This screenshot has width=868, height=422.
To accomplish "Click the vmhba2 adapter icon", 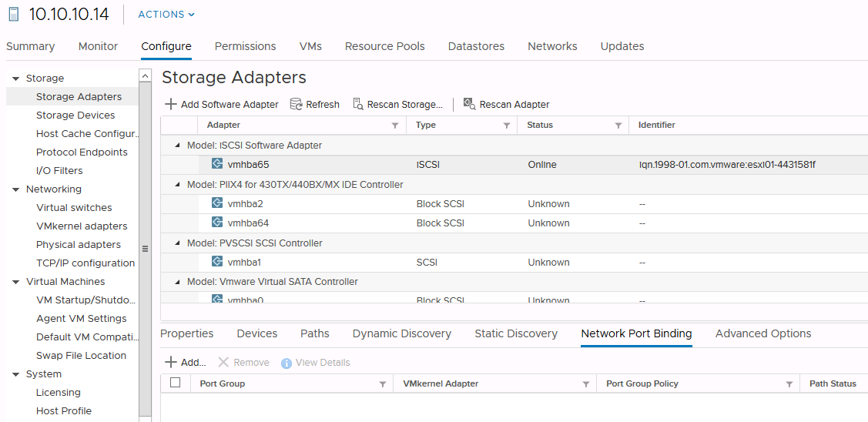I will [x=217, y=203].
